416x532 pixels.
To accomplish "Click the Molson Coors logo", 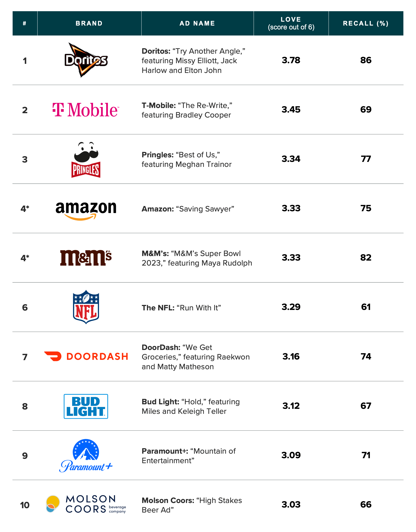I will point(86,504).
